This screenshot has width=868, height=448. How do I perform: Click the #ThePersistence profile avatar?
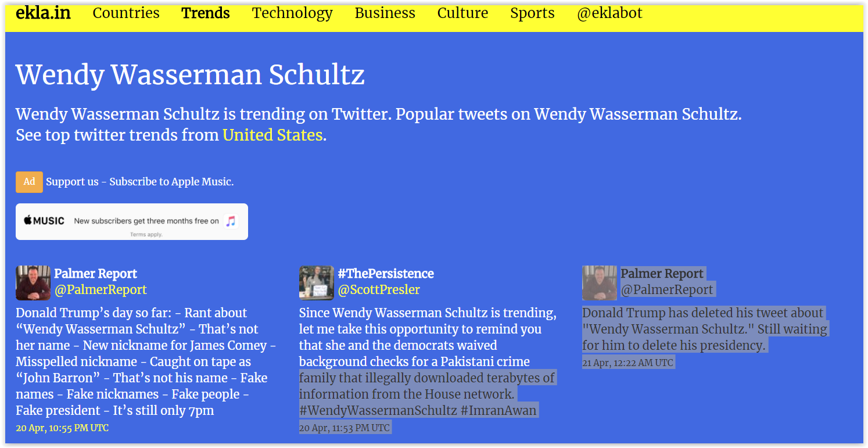tap(316, 283)
